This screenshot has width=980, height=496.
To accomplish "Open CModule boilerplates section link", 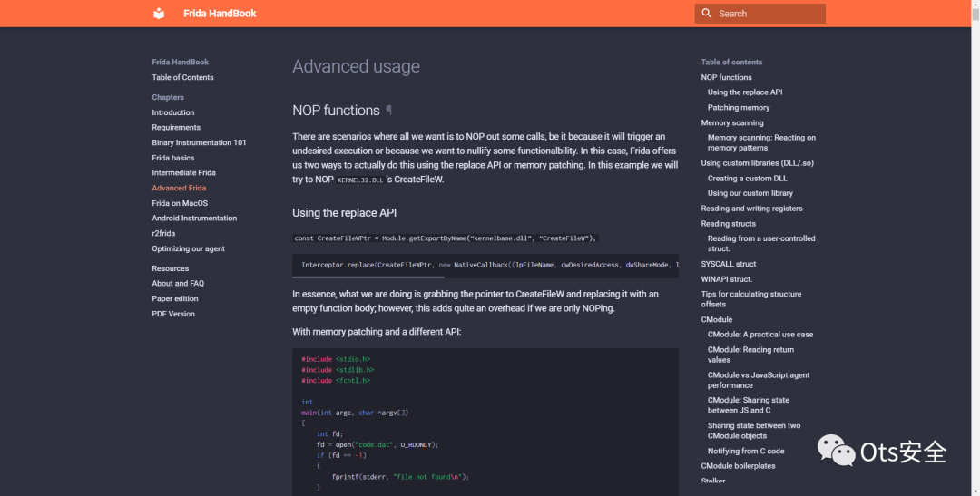I will click(x=739, y=466).
